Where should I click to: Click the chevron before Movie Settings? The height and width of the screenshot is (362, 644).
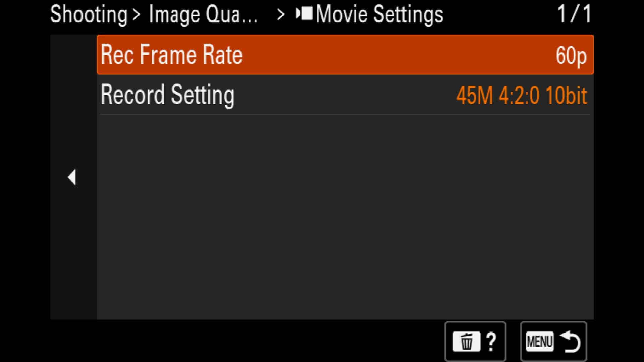(281, 14)
